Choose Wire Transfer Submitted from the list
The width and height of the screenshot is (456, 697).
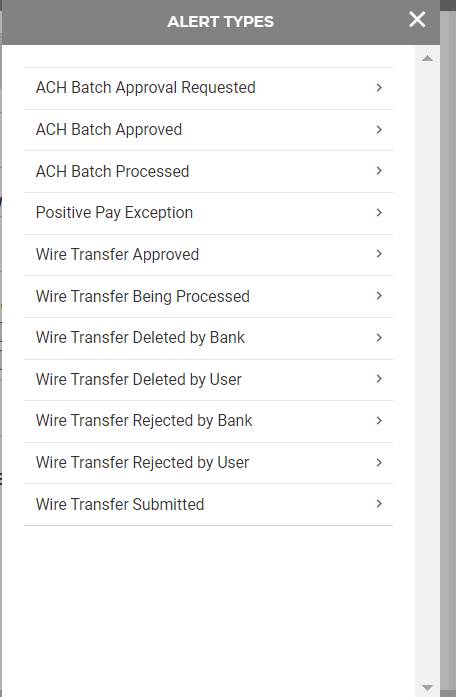208,505
